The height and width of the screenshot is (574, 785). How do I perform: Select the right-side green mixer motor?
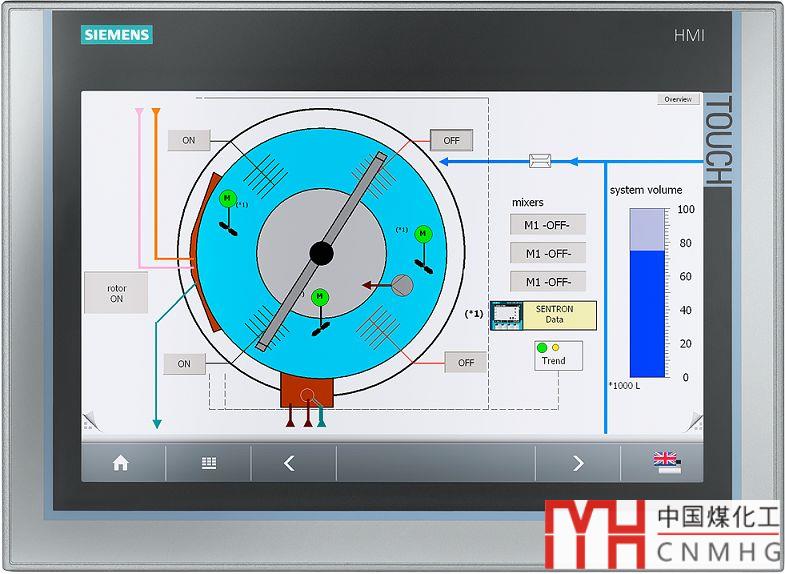pos(422,234)
